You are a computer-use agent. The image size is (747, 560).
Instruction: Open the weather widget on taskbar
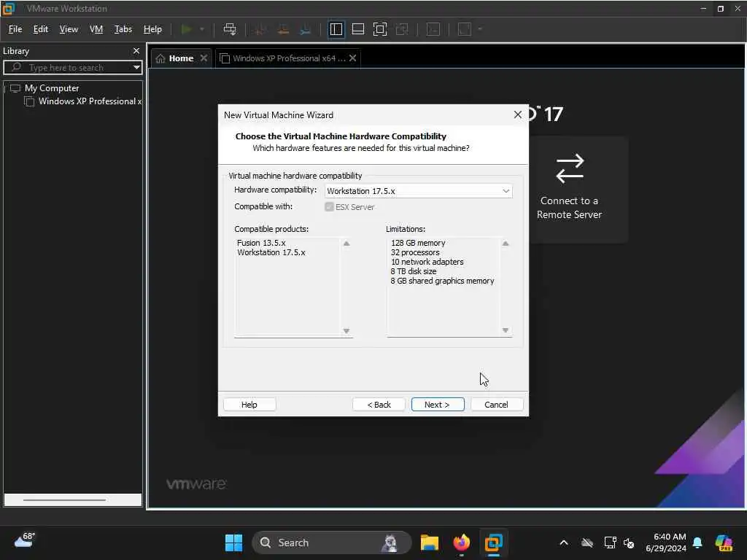(25, 541)
